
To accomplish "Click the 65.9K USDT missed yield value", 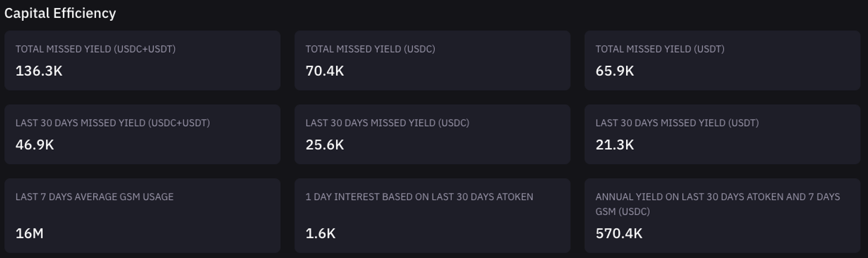I will (615, 71).
